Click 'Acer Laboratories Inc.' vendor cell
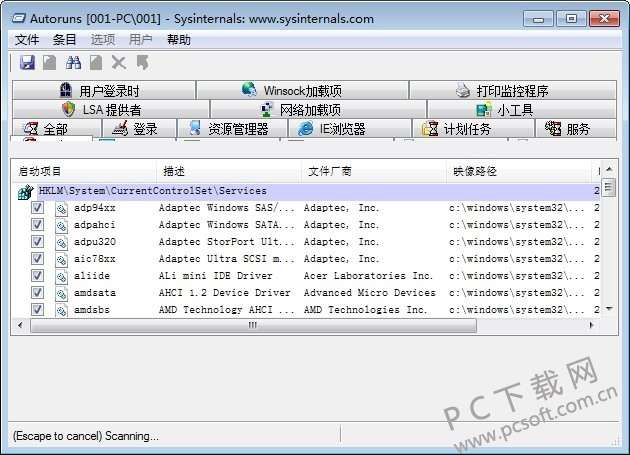 [x=368, y=276]
